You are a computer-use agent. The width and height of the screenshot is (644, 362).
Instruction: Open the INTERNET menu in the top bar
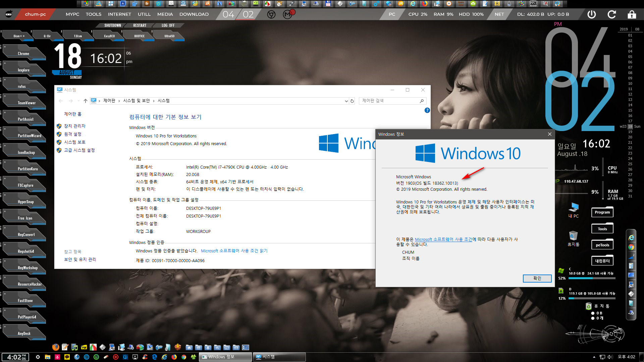tap(119, 14)
